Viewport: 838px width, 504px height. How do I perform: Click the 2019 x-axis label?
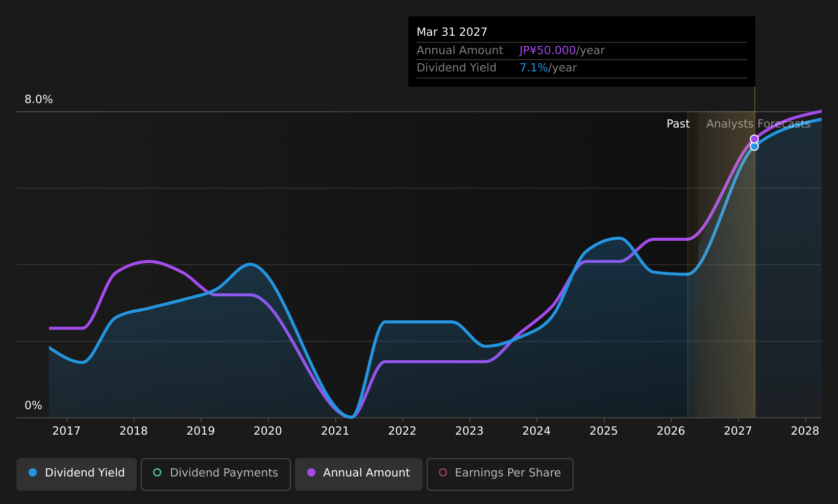tap(201, 431)
